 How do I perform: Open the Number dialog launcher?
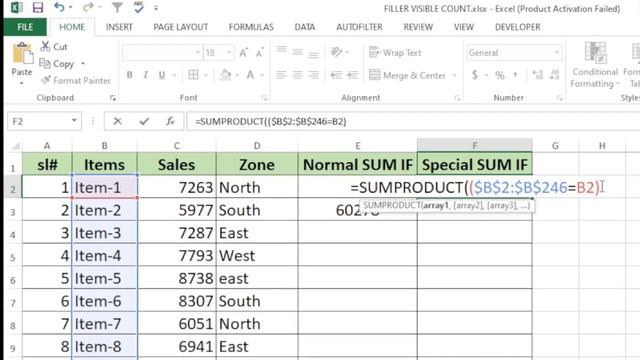click(559, 98)
